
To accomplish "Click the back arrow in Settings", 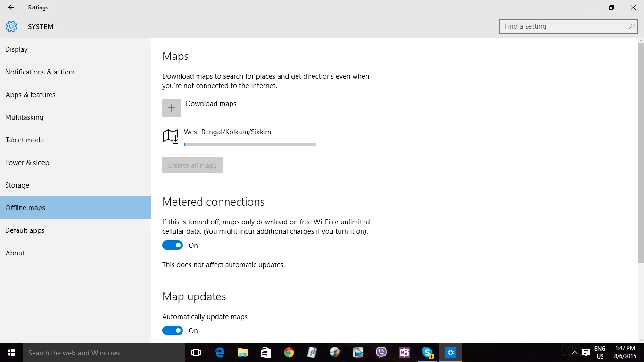I will (x=11, y=8).
